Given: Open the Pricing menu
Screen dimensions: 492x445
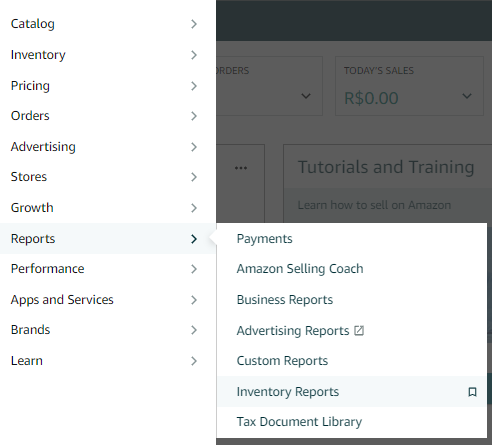Looking at the screenshot, I should [x=108, y=86].
